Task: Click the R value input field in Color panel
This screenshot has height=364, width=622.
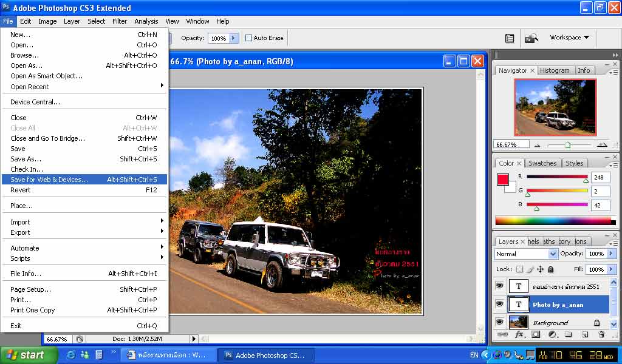Action: point(600,177)
